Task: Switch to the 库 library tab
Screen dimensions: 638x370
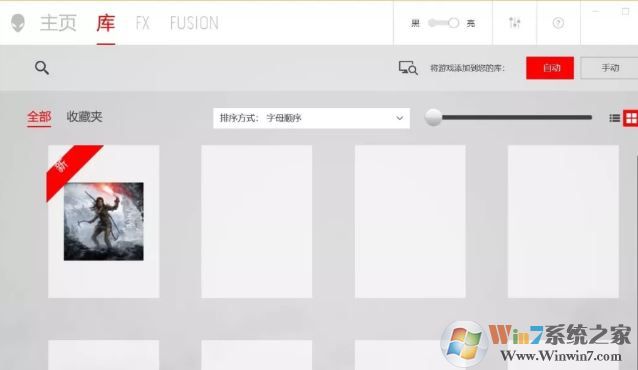Action: tap(106, 23)
